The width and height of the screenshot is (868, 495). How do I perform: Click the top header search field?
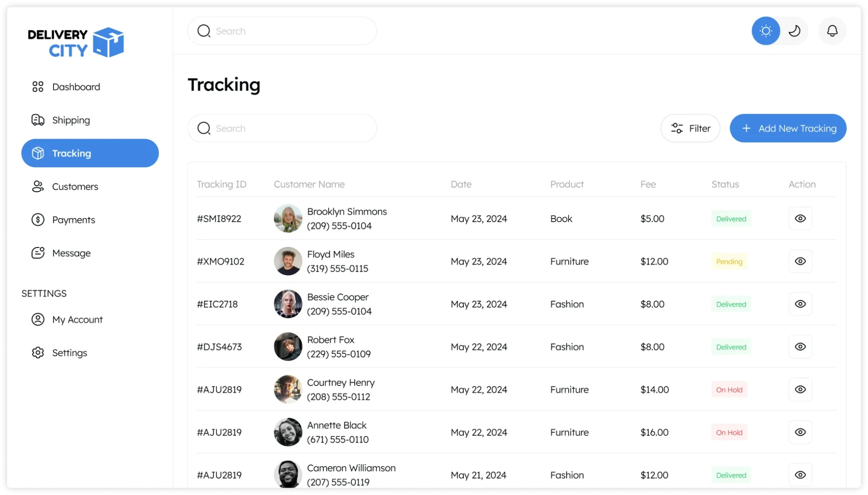[x=282, y=31]
